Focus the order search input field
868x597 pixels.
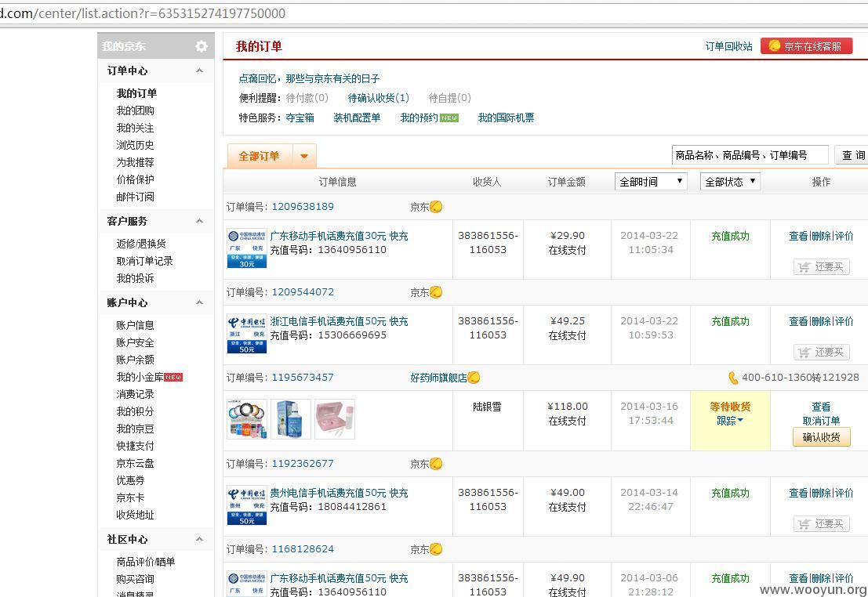click(x=750, y=155)
